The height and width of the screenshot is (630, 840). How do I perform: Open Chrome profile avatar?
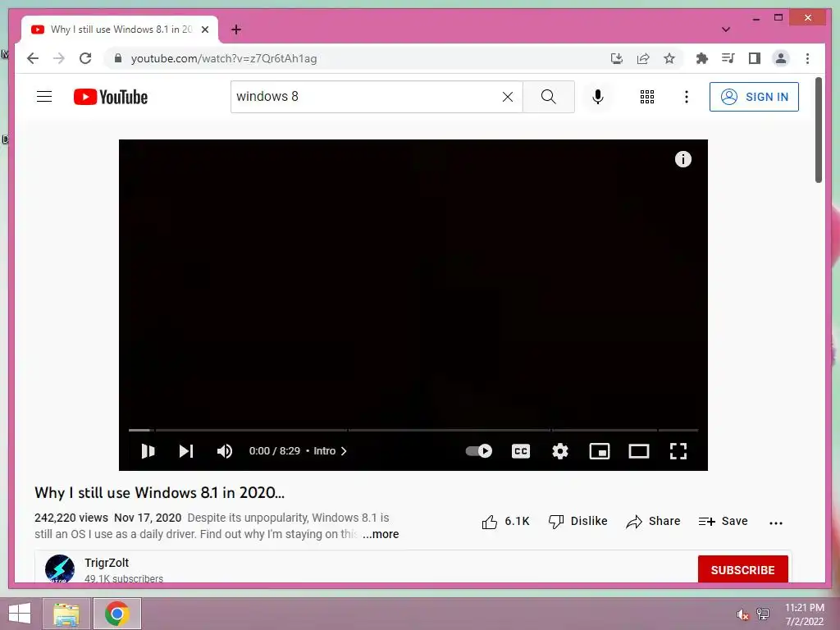pyautogui.click(x=781, y=58)
